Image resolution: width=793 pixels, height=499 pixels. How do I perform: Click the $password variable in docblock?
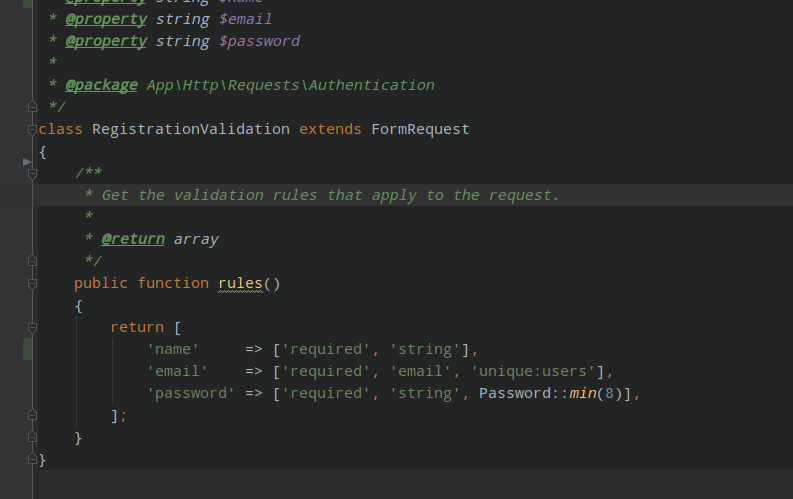click(259, 41)
